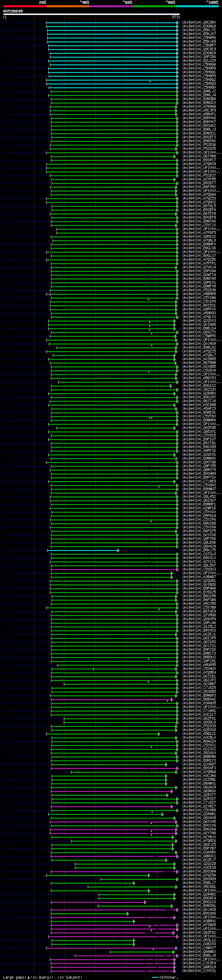Select the UniRef100_A2YZ06 label
The image size is (222, 980).
point(199,535)
